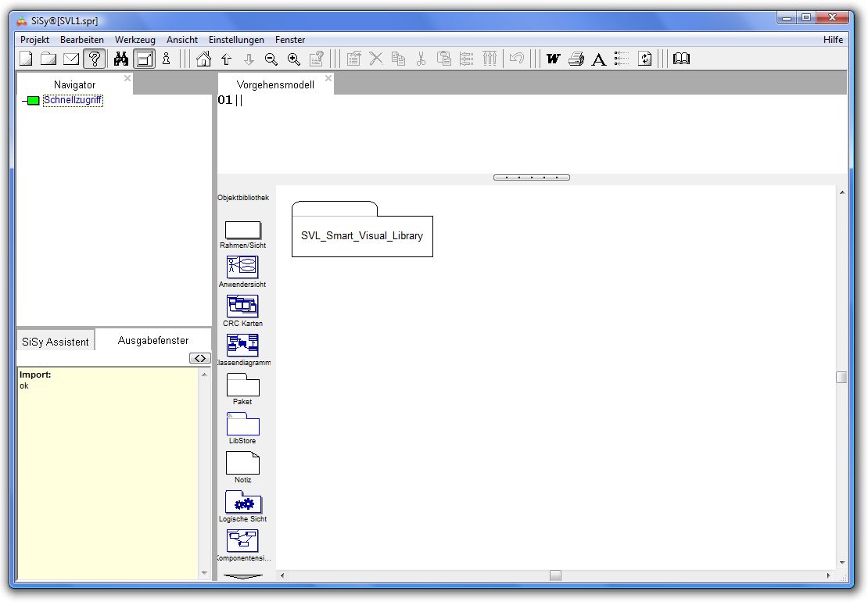This screenshot has height=602, width=868.
Task: Click the printer icon in toolbar
Action: pos(576,59)
